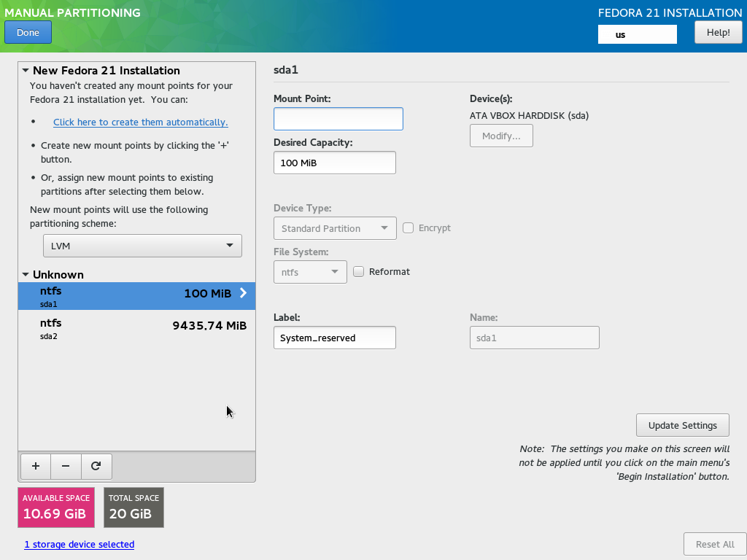
Task: Click inside the Mount Point field
Action: [338, 118]
